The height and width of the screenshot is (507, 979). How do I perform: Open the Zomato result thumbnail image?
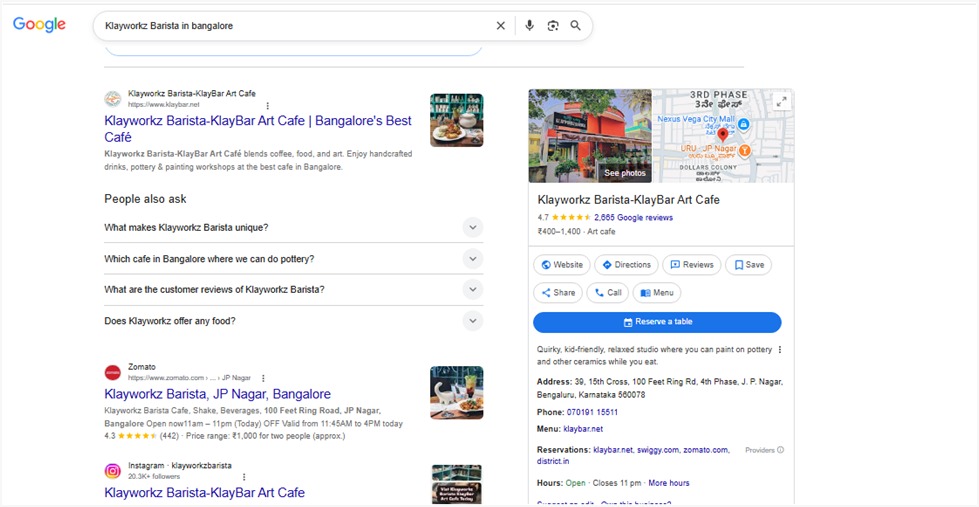click(456, 393)
